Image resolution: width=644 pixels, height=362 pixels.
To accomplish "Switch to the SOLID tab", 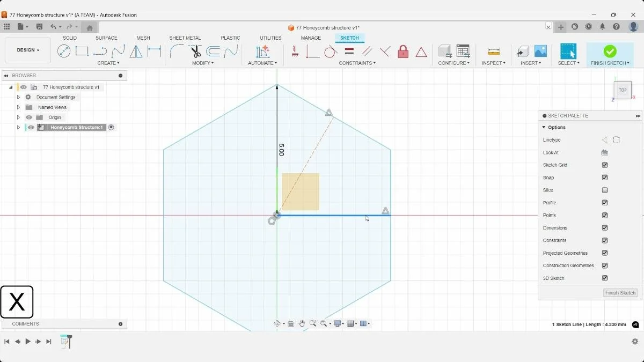I will click(70, 38).
